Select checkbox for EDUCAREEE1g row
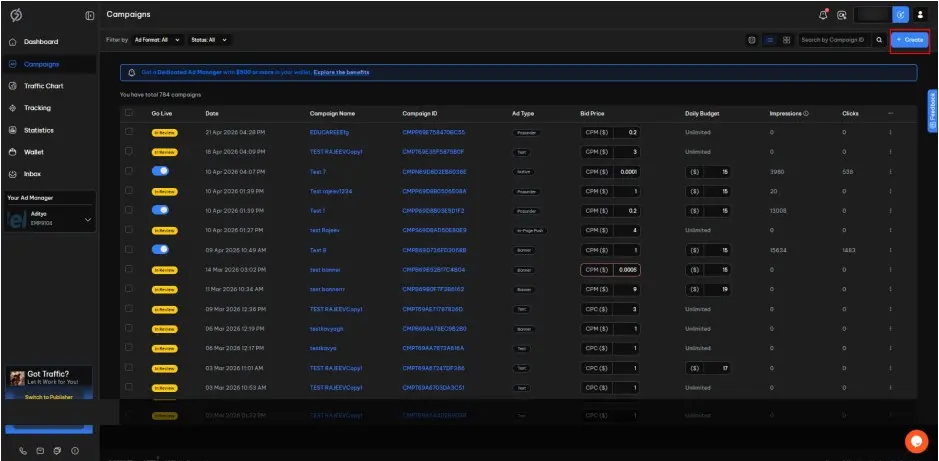The width and height of the screenshot is (939, 461). click(x=129, y=132)
